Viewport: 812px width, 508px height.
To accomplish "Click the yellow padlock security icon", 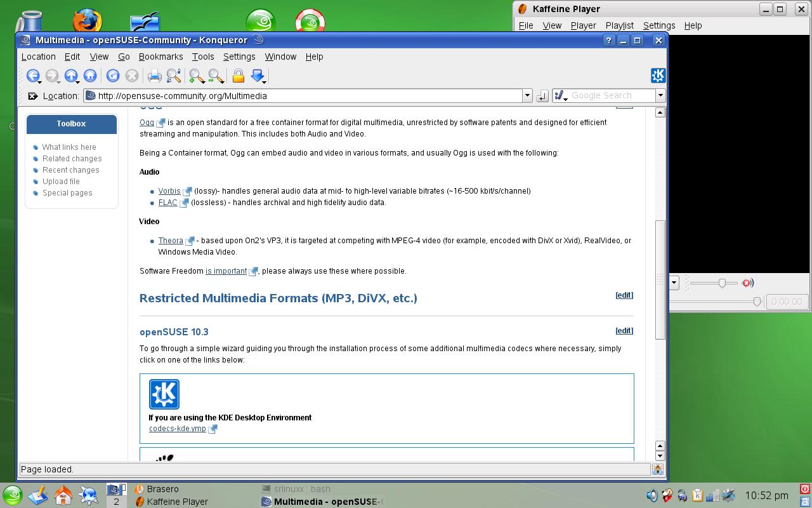I will click(238, 76).
